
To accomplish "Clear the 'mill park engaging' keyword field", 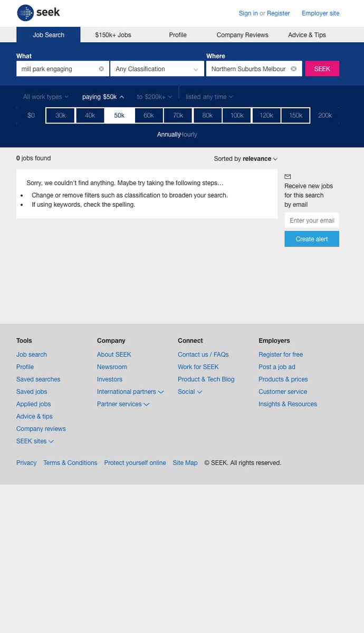I will tap(101, 69).
